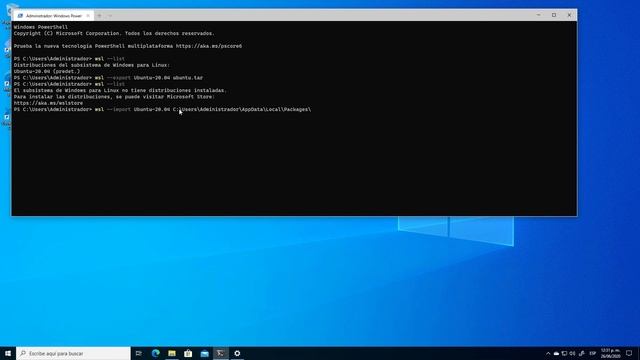This screenshot has width=640, height=360.
Task: Click the 'Ubuntu-20.04 (predet.)' output line
Action: click(47, 71)
